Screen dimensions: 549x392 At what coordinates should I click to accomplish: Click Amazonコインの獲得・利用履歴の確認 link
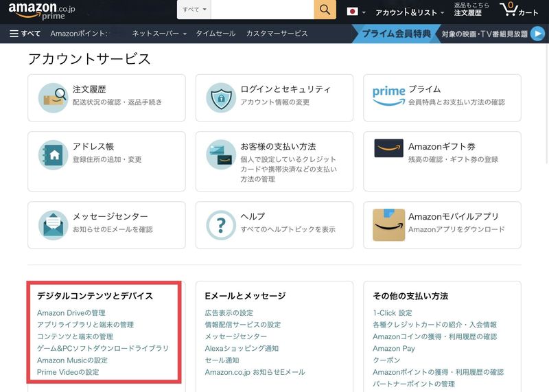(x=435, y=336)
